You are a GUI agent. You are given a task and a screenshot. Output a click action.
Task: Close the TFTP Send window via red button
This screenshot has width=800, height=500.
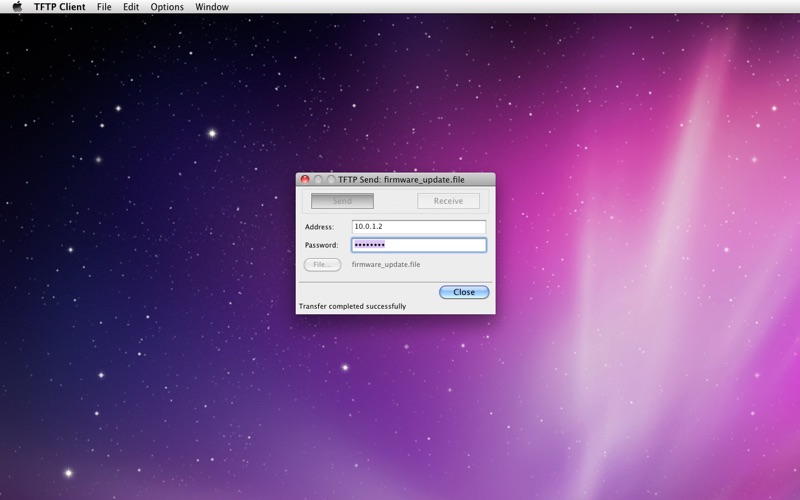[305, 180]
